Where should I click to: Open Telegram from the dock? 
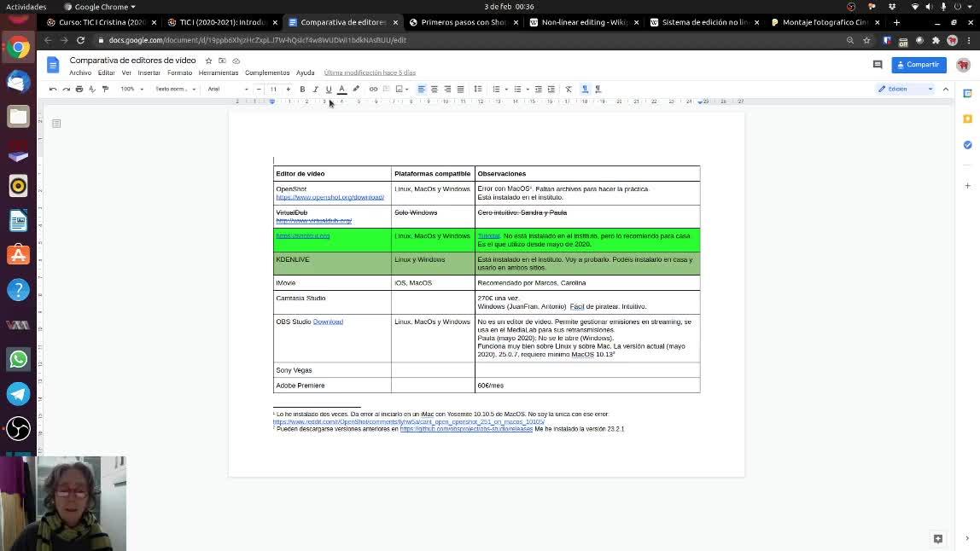[x=18, y=393]
